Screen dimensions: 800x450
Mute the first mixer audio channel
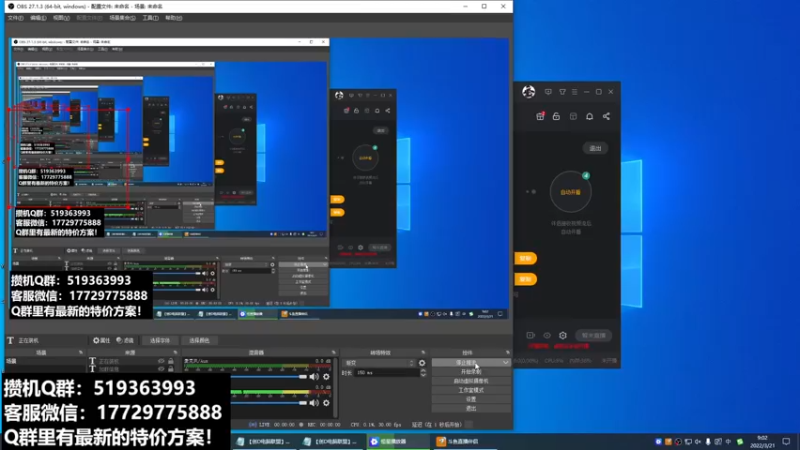(x=314, y=377)
